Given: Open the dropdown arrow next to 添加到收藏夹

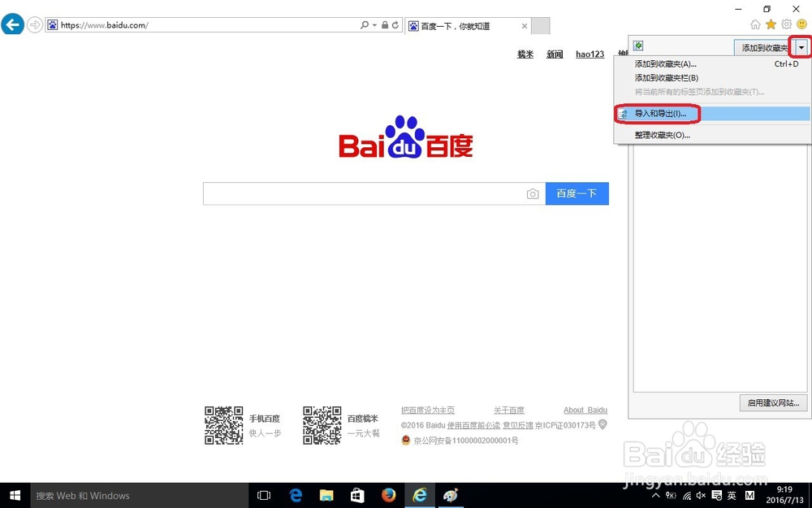Looking at the screenshot, I should pyautogui.click(x=801, y=48).
